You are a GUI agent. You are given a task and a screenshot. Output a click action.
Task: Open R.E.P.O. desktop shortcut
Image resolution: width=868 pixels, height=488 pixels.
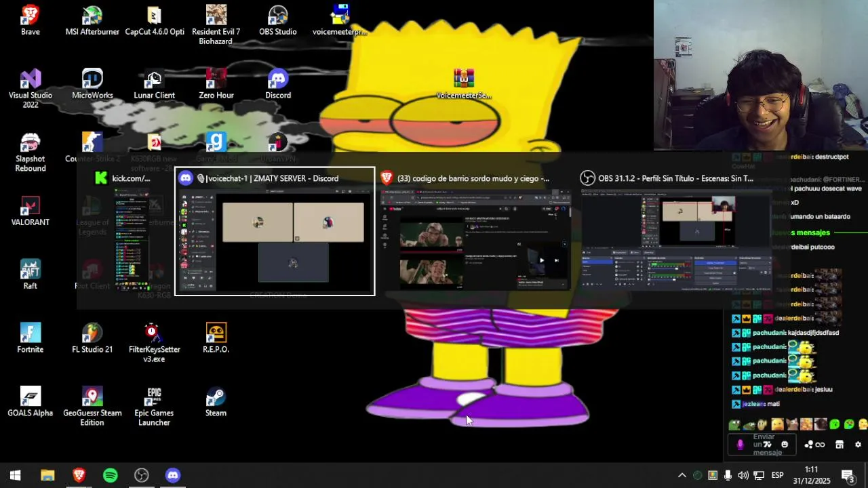(x=216, y=338)
